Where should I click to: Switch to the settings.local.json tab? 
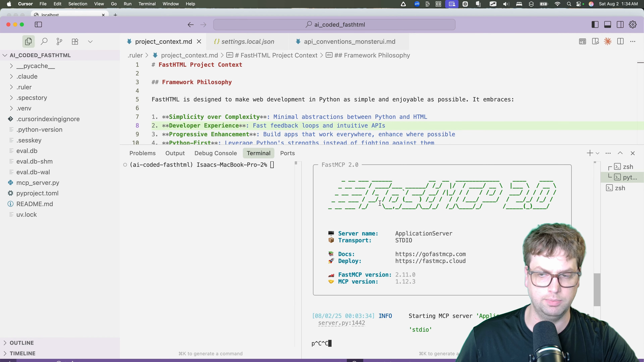pyautogui.click(x=248, y=41)
